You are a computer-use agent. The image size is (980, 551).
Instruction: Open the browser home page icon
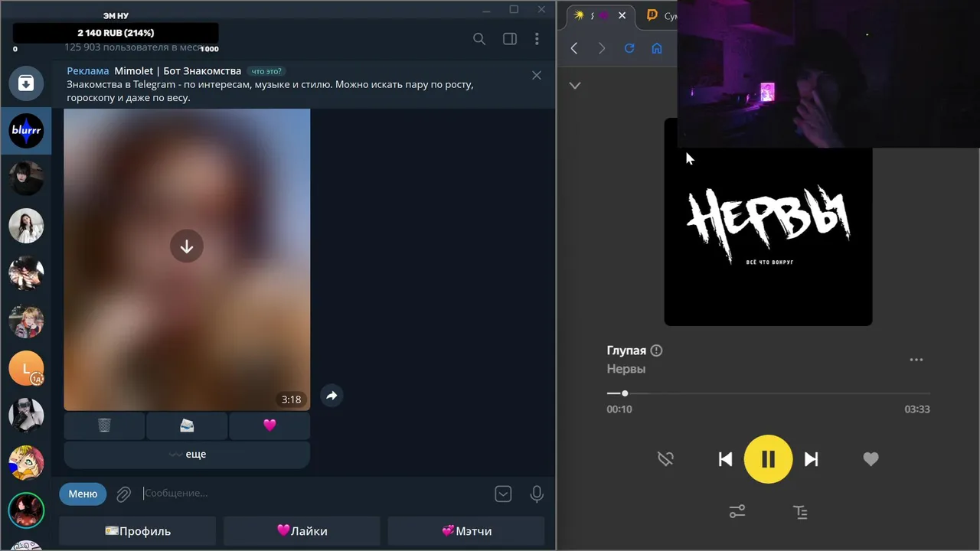657,48
